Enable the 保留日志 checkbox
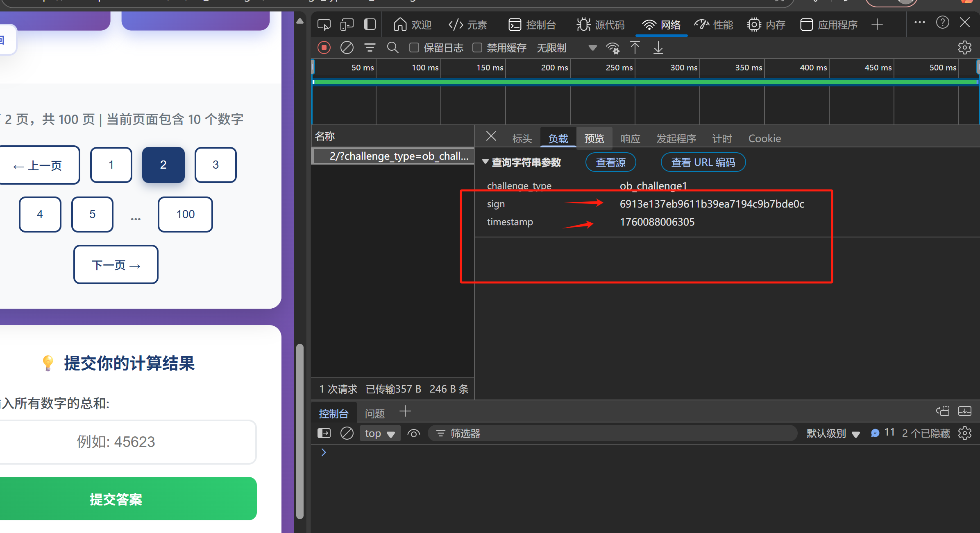Viewport: 980px width, 533px height. 414,48
